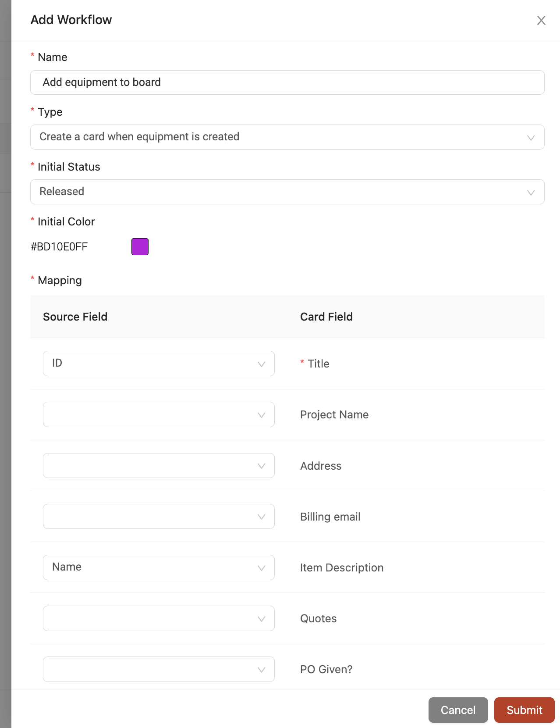Click the chevron icon in Quotes row
This screenshot has height=728, width=560.
262,619
